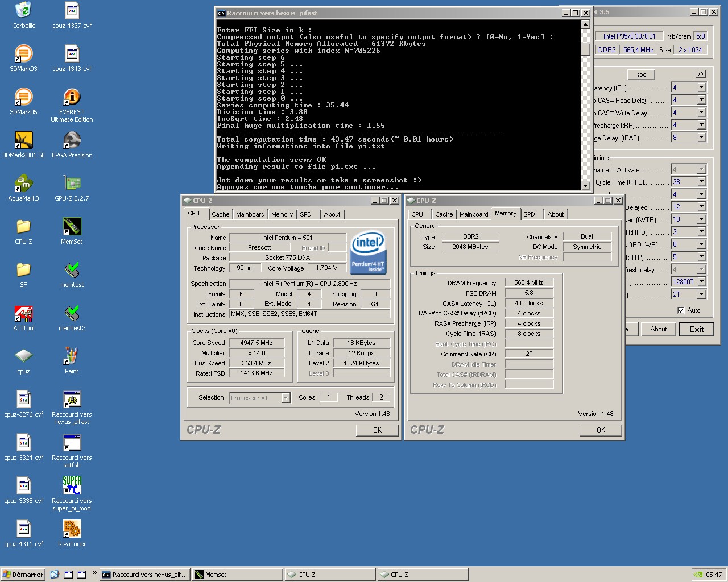Click OK in the right CPU-Z window
The image size is (728, 582).
(x=601, y=430)
